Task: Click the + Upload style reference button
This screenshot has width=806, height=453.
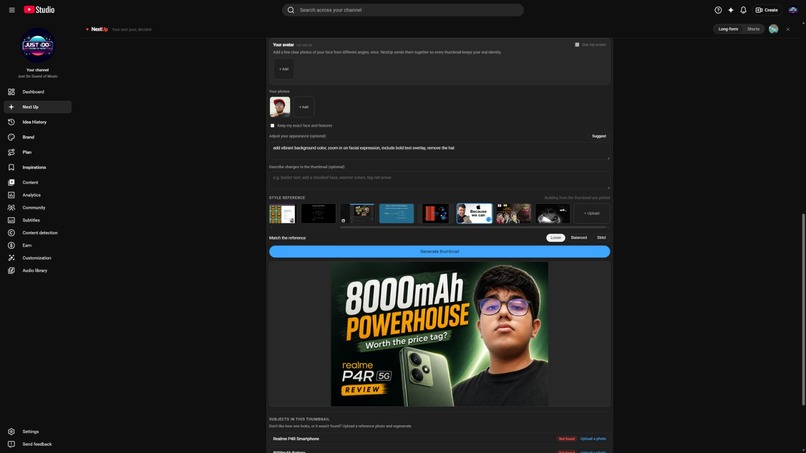Action: [592, 213]
